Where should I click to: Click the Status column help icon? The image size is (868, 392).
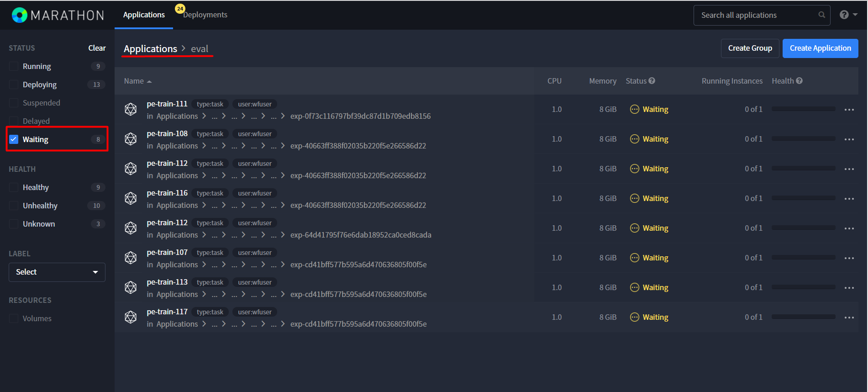(652, 81)
